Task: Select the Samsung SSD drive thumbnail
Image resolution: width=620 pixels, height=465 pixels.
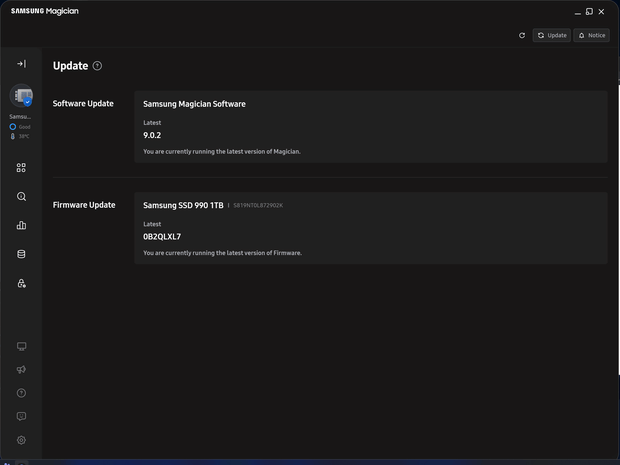Action: (21, 95)
